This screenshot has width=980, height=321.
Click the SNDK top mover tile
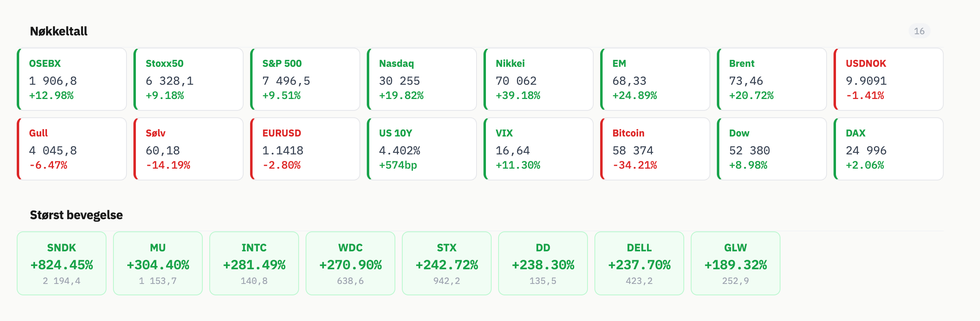pyautogui.click(x=62, y=263)
